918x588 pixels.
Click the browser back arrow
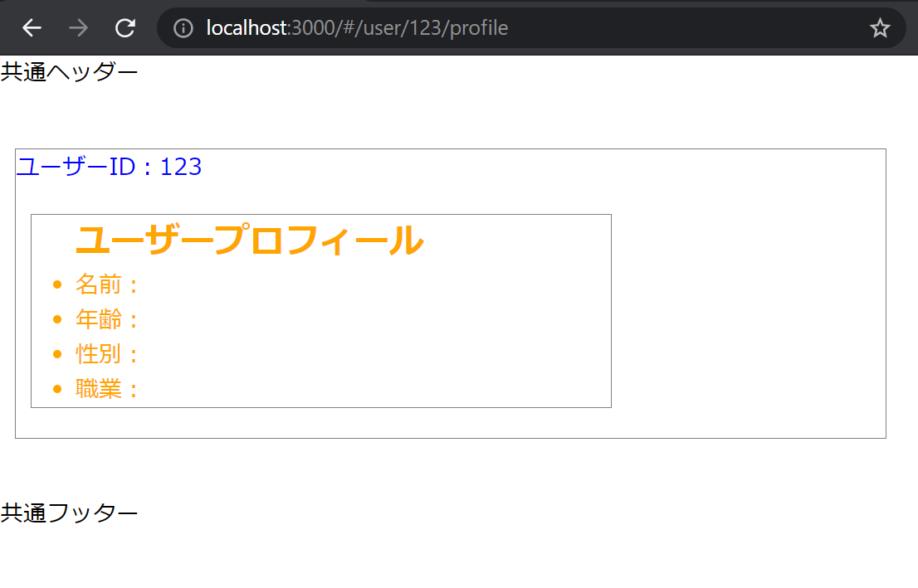32,28
